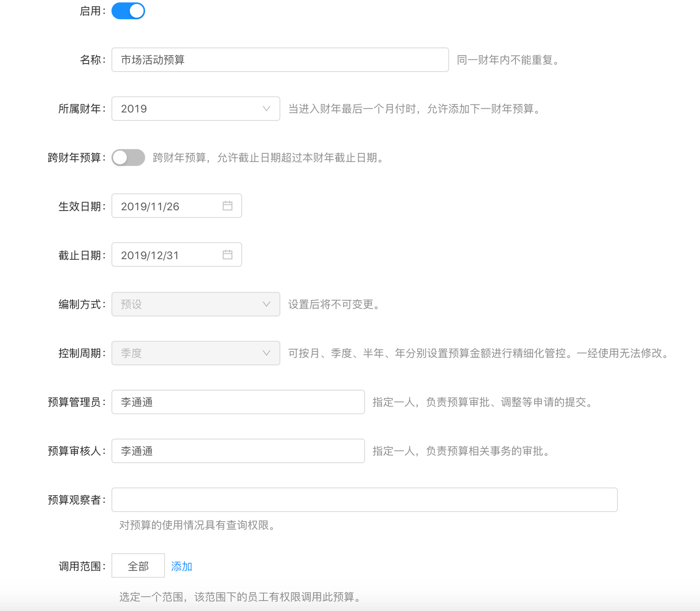Click the chevron arrow in 控制周期 box
The width and height of the screenshot is (700, 611).
click(266, 353)
